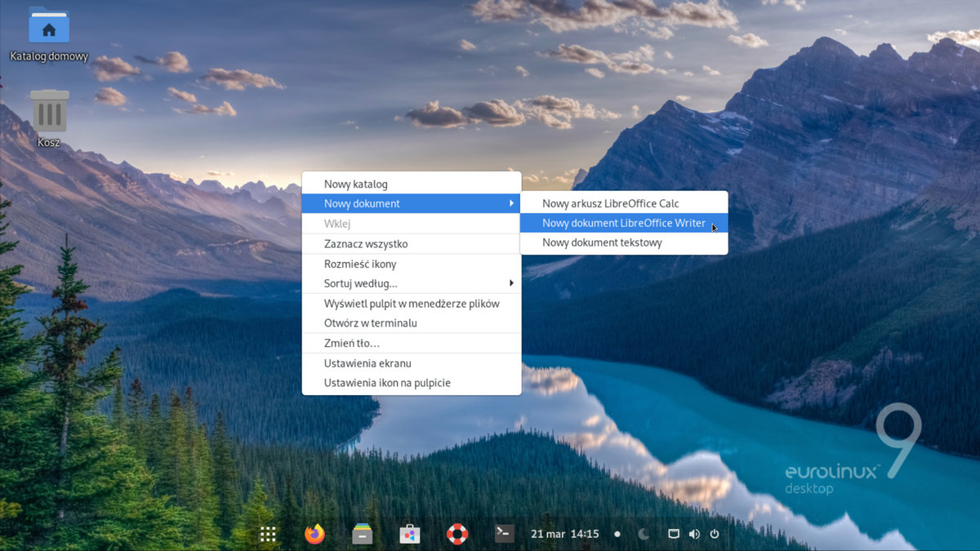Open the calendar from the 21 mar clock

564,533
